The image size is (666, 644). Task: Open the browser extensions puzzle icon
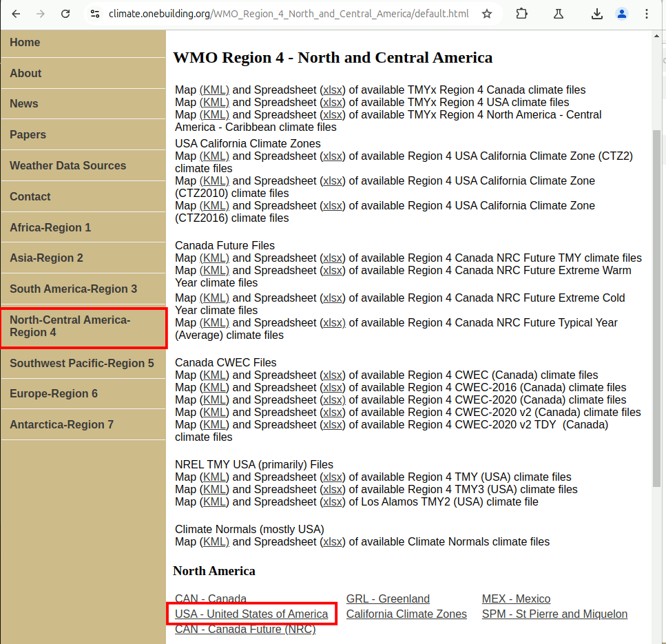pyautogui.click(x=521, y=14)
